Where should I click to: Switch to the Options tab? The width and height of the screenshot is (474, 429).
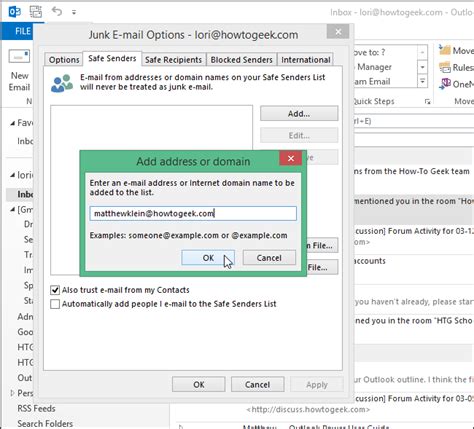point(64,60)
